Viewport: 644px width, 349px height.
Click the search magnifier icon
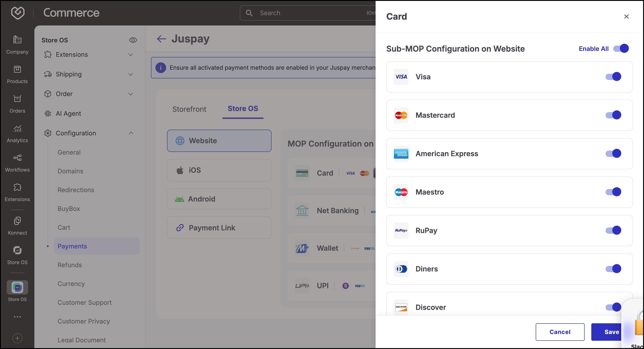click(249, 13)
